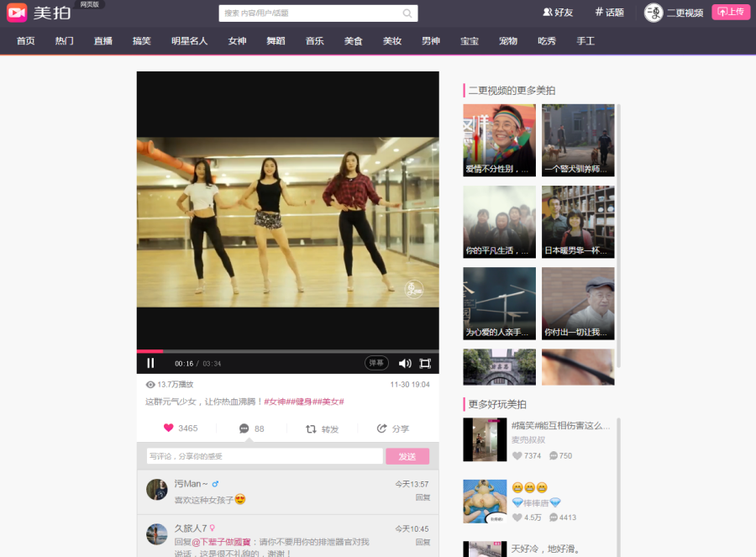Click the 转发 repost icon

click(x=311, y=428)
